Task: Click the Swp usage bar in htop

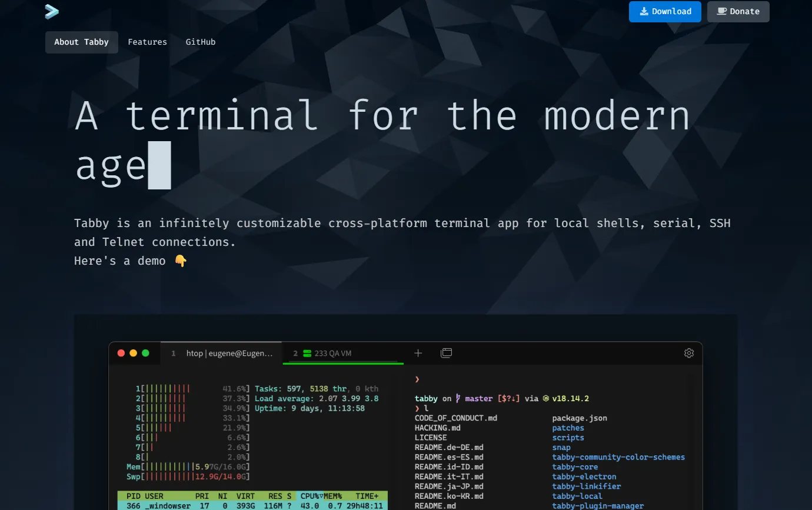Action: pos(188,476)
